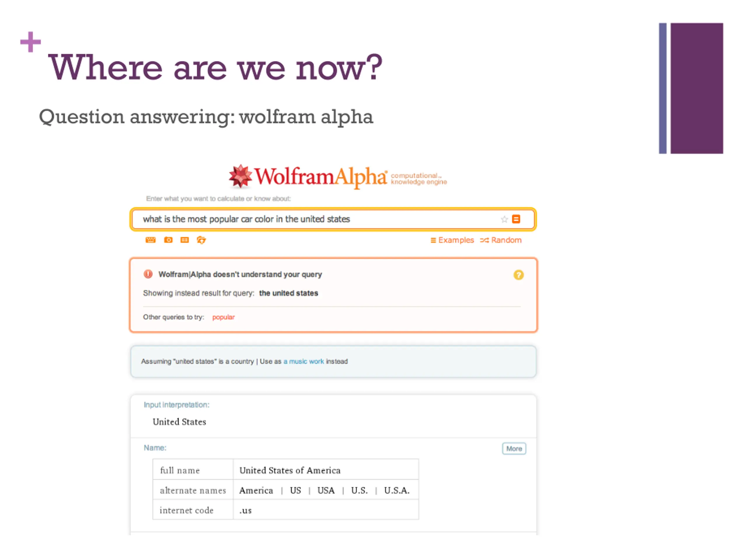
Task: Click the camera image input icon
Action: tap(168, 240)
